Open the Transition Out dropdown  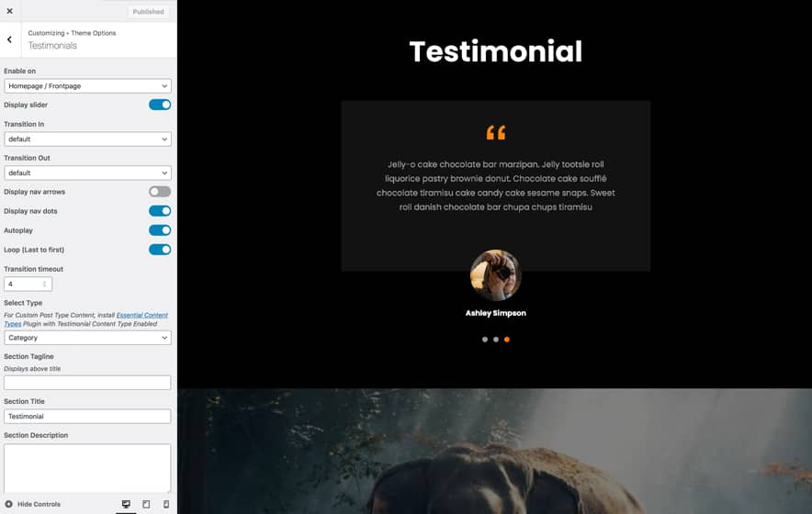pos(87,173)
